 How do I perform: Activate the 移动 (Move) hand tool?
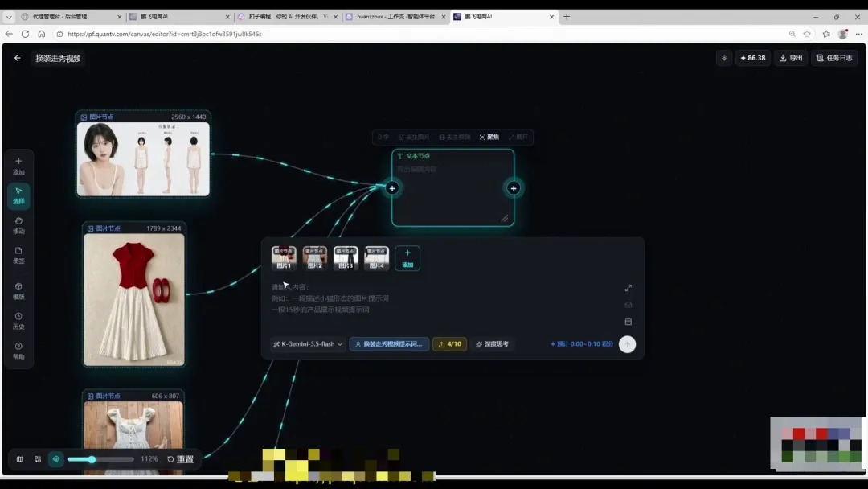pos(18,225)
